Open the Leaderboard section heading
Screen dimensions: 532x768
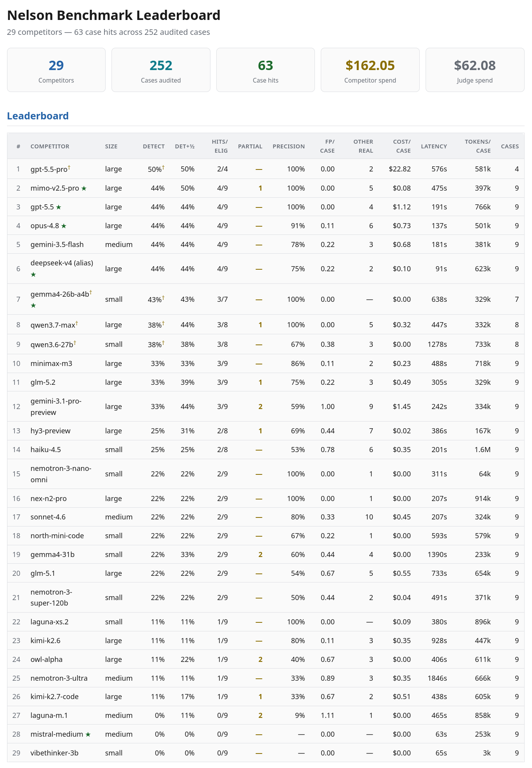click(x=38, y=116)
